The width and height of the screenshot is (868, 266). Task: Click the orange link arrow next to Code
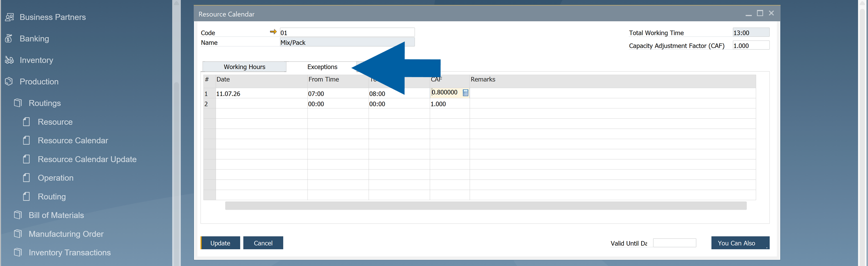(273, 32)
